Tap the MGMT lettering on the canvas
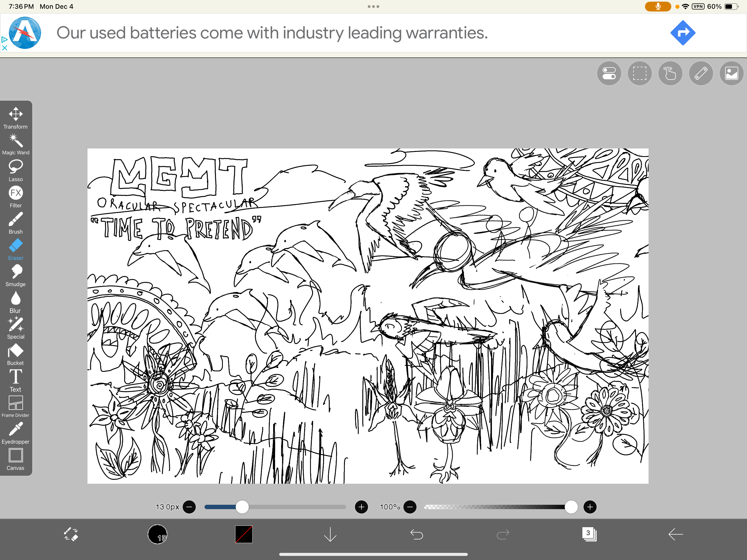The width and height of the screenshot is (747, 560). point(180,177)
